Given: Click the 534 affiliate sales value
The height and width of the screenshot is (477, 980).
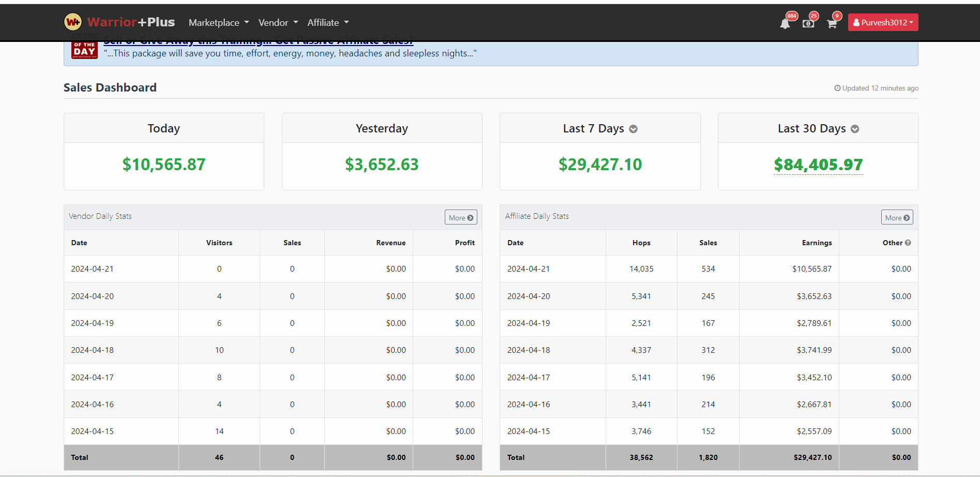Looking at the screenshot, I should click(x=708, y=269).
